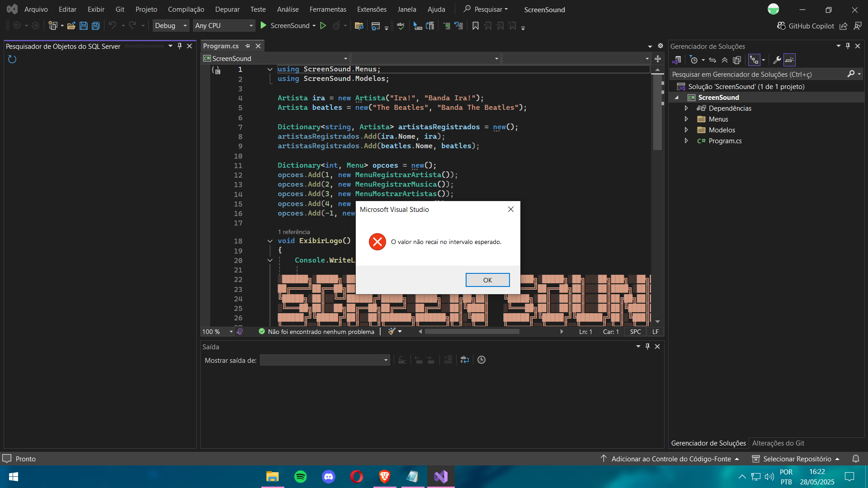Click Collapse All icon in Solution Explorer
This screenshot has height=488, width=868.
[x=725, y=60]
